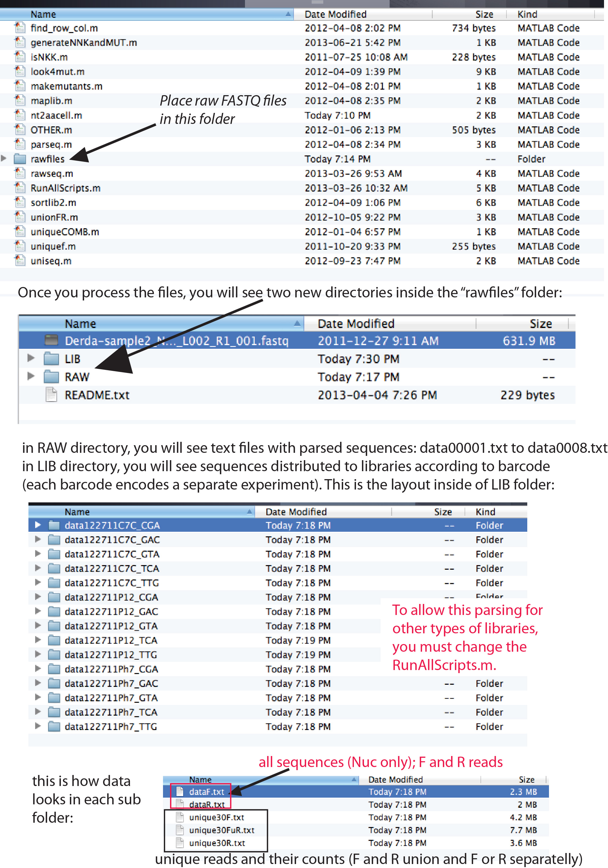Viewport: 608px width, 868px height.
Task: Click the data122711C7C_GAC folder icon
Action: coord(54,539)
